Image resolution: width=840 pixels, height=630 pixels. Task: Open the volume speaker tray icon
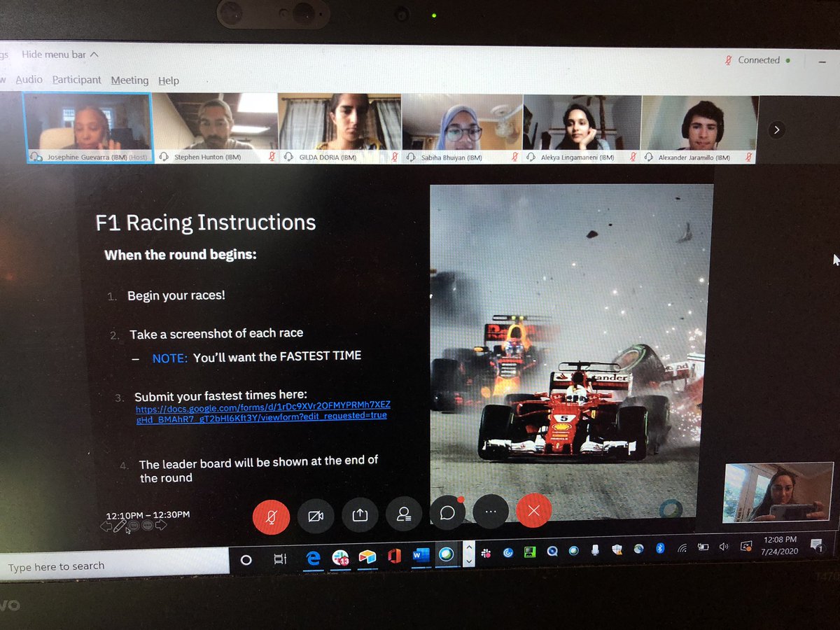[x=724, y=547]
